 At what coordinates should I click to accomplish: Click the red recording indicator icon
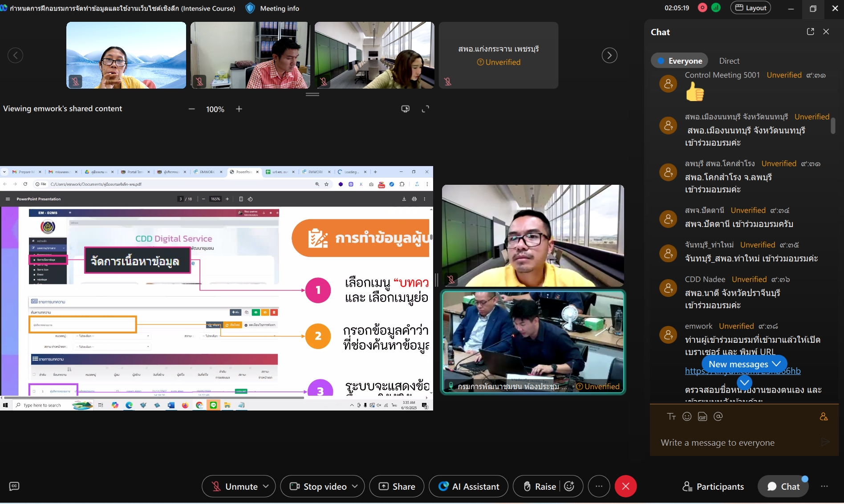pos(702,8)
